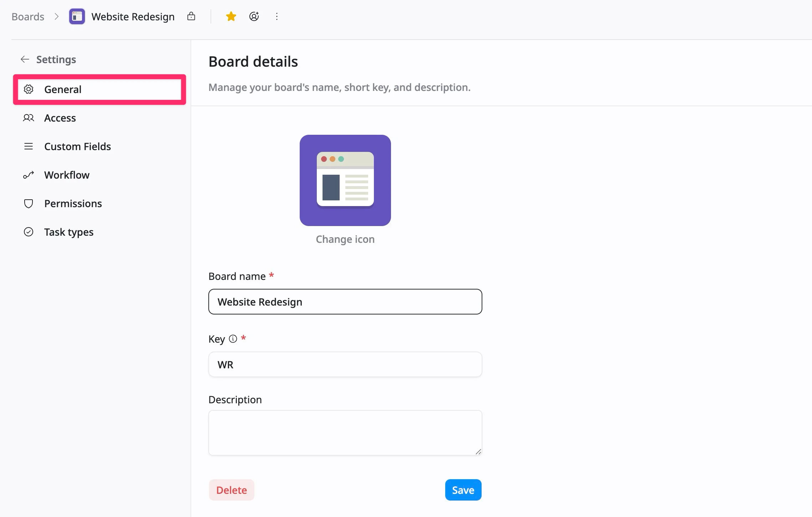This screenshot has width=812, height=517.
Task: Focus the Key input field
Action: (x=345, y=364)
